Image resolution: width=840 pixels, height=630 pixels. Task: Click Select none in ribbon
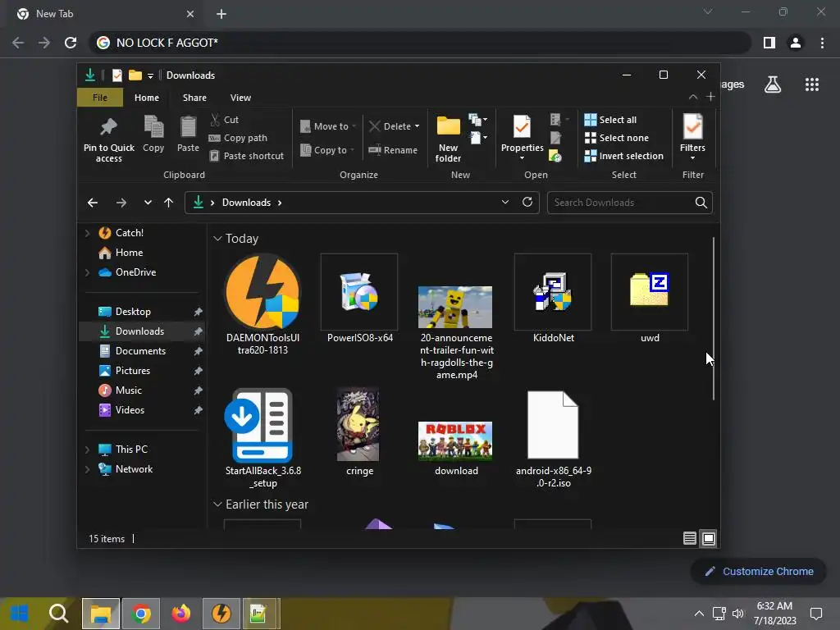(x=617, y=138)
